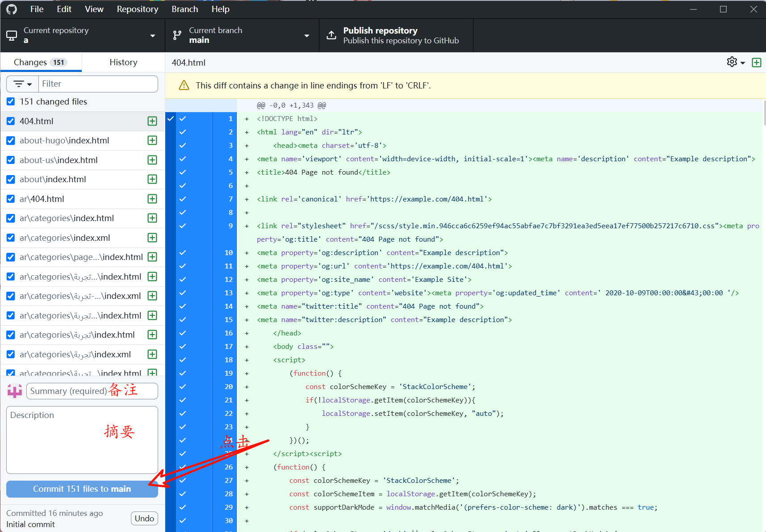
Task: Click the commit author avatar icon
Action: tap(15, 391)
